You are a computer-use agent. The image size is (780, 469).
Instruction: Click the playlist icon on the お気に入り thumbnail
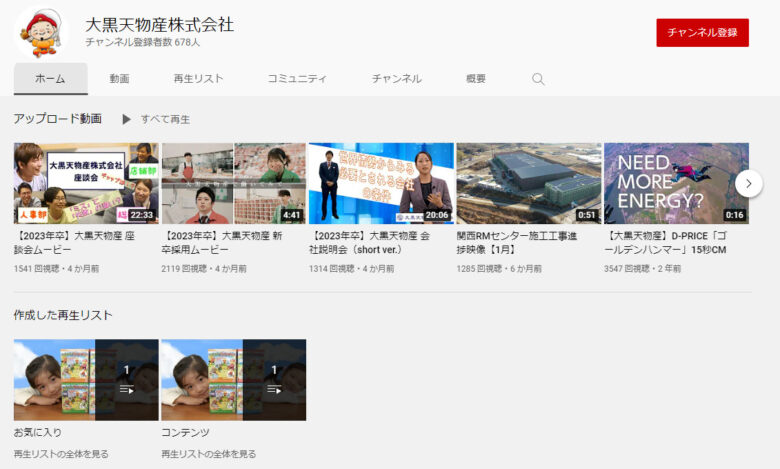(x=126, y=389)
